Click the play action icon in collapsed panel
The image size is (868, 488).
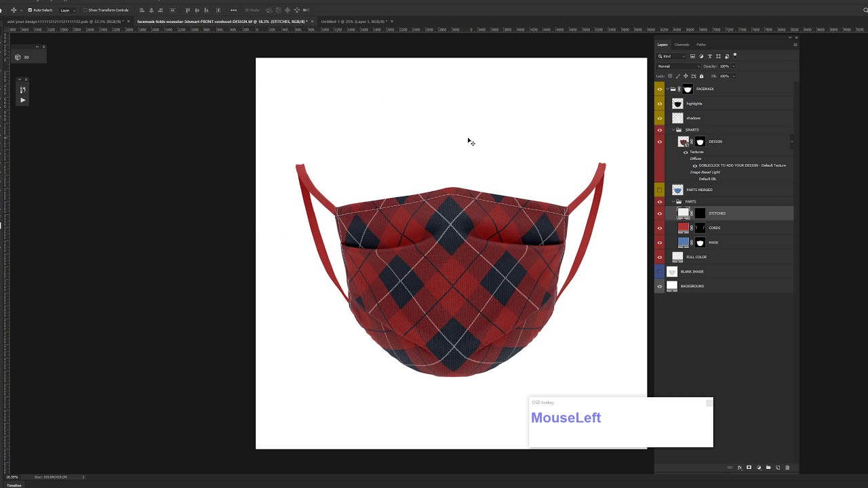coord(22,100)
